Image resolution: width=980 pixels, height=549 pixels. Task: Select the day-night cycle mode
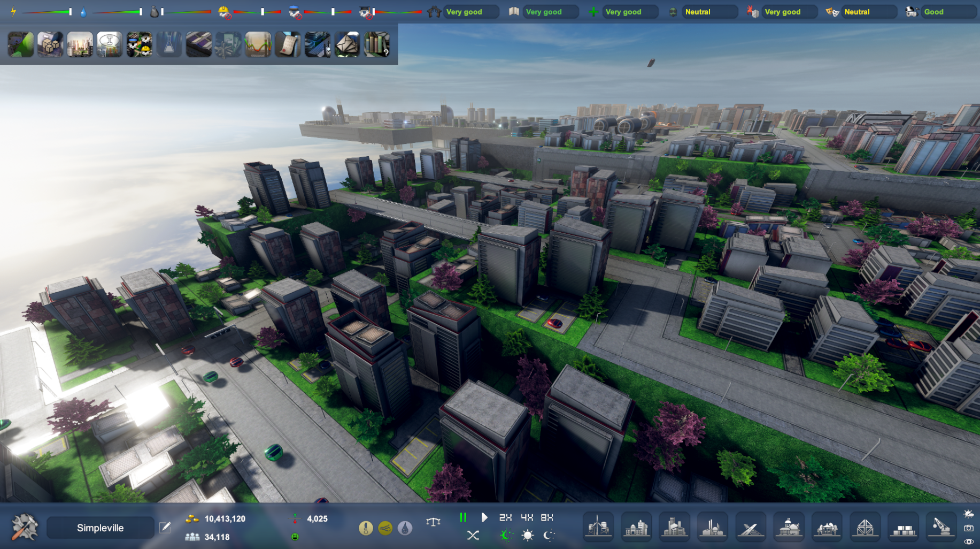click(505, 535)
